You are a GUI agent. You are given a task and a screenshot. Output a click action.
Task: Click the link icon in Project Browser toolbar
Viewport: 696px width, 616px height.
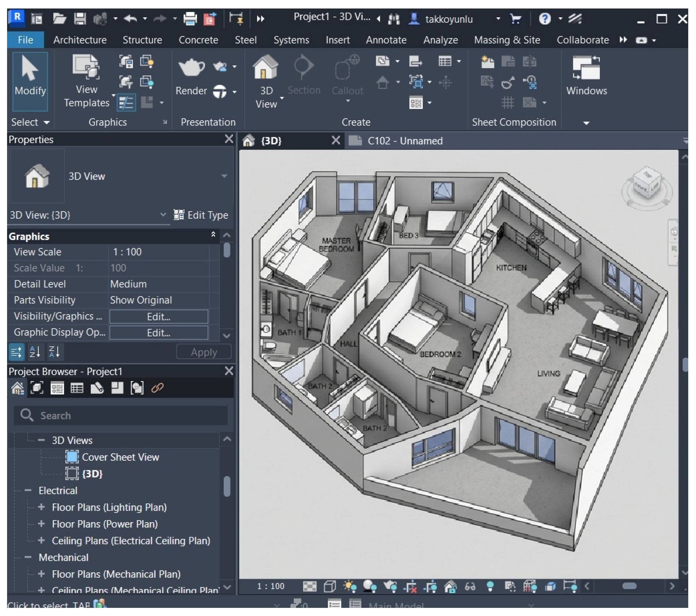pos(157,388)
